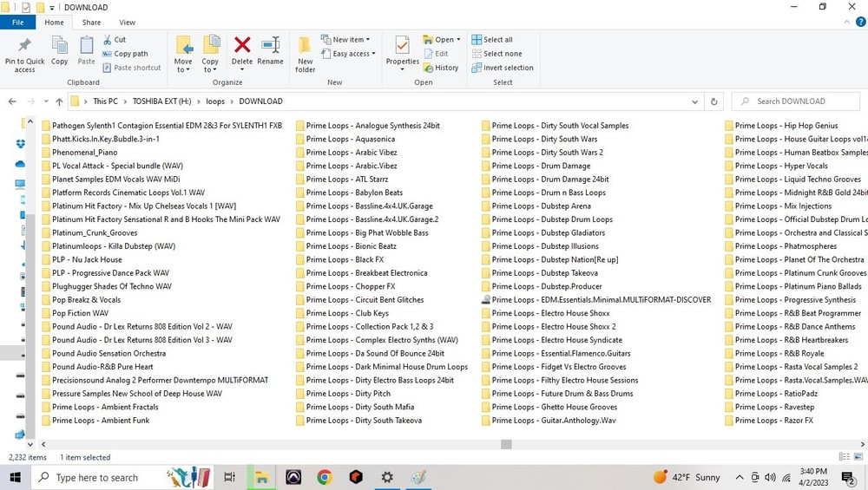Screen dimensions: 868x490
Task: Select Prime Loops - Aquasonica folder
Action: tap(345, 139)
